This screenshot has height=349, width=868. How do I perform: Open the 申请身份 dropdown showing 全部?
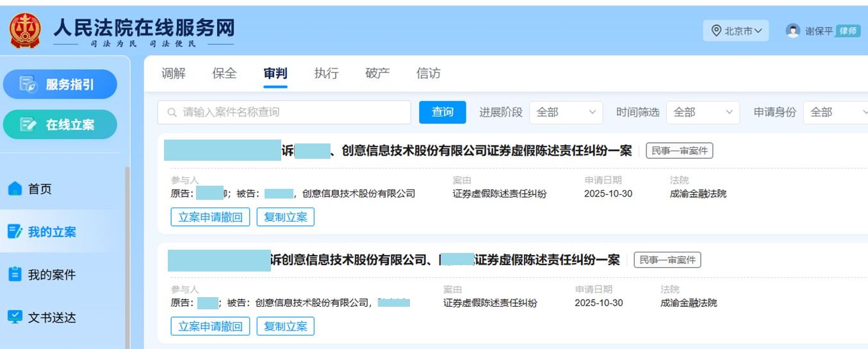coord(835,112)
